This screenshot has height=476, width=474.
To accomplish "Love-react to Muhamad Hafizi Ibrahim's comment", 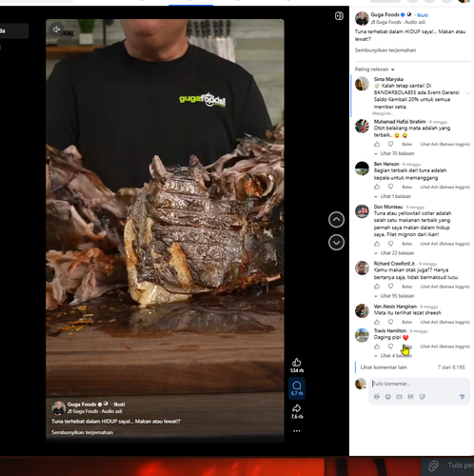I will [390, 144].
